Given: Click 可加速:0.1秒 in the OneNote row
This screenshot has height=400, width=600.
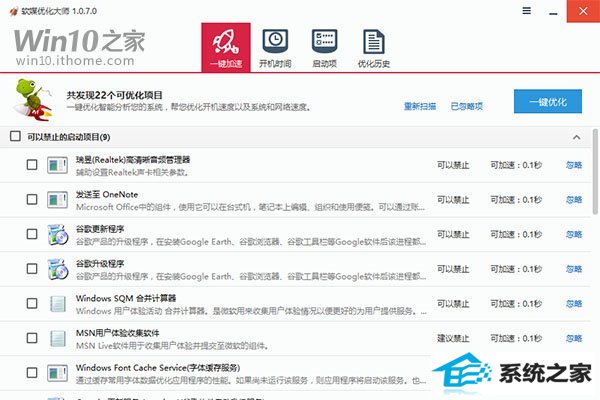Looking at the screenshot, I should point(516,199).
